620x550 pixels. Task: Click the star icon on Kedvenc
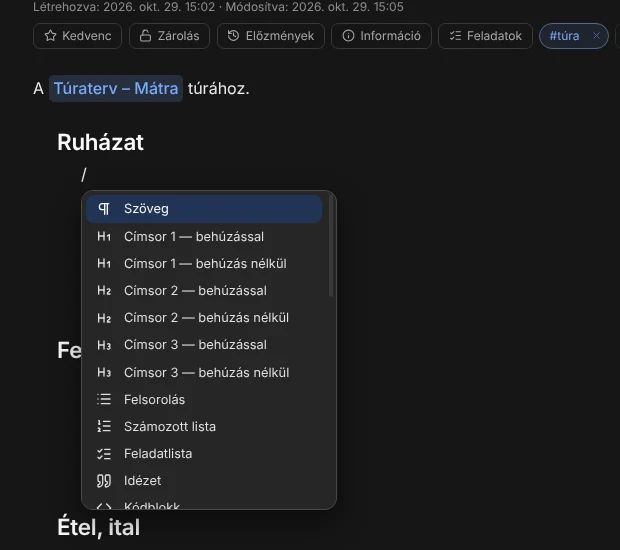pos(50,36)
